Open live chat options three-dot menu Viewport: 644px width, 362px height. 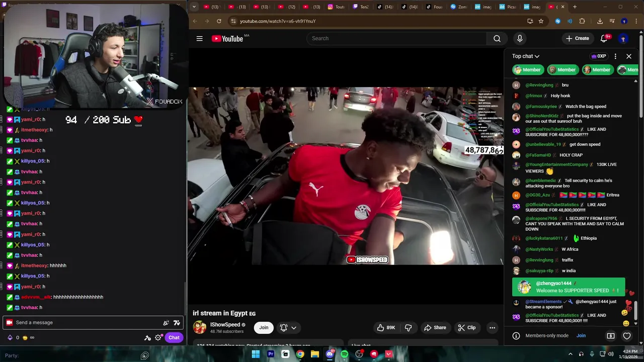(615, 56)
